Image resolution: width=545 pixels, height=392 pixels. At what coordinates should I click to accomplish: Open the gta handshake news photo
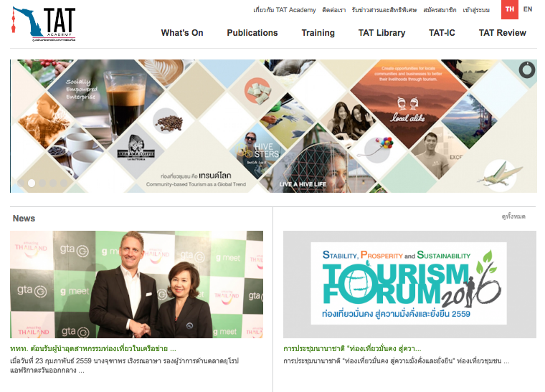(x=136, y=285)
